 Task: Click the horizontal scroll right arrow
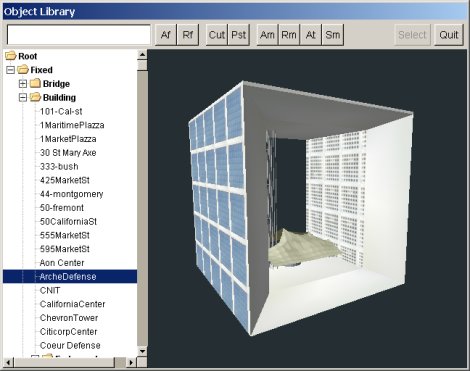coord(131,362)
